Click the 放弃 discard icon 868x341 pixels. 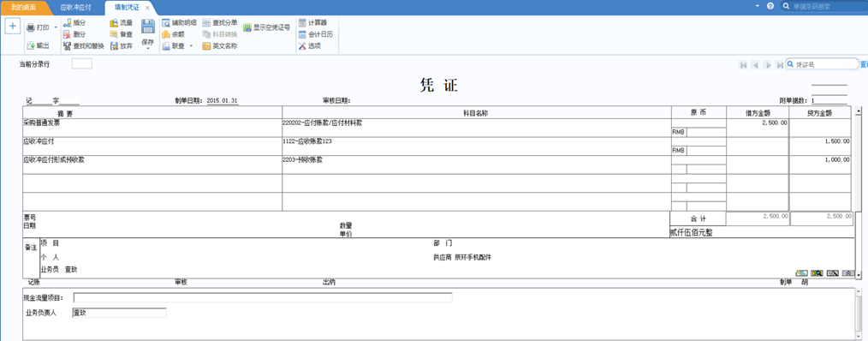[x=114, y=46]
